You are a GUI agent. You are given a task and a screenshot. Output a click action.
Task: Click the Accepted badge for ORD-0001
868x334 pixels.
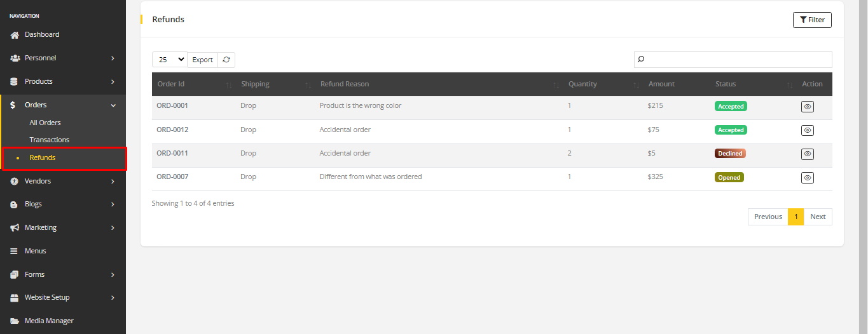pos(731,107)
